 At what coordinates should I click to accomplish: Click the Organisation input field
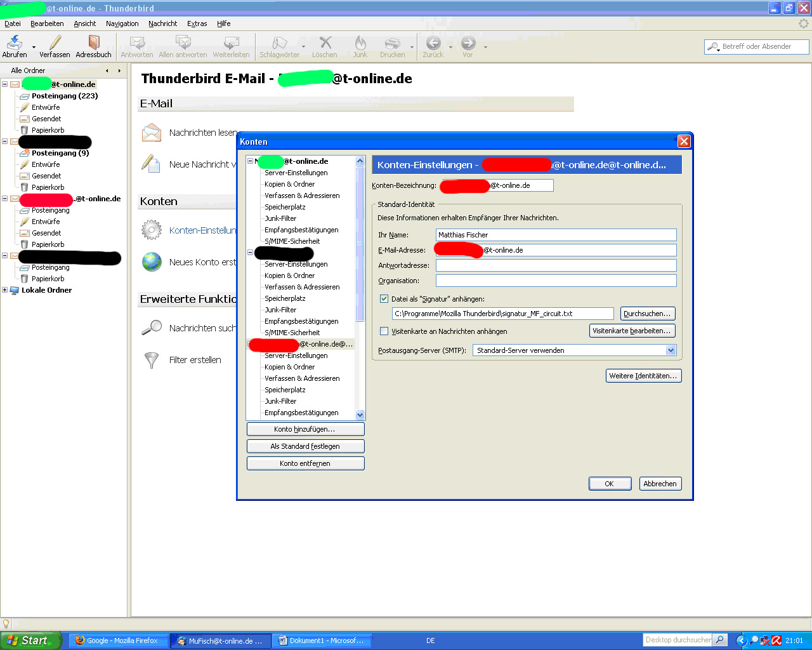pyautogui.click(x=556, y=281)
